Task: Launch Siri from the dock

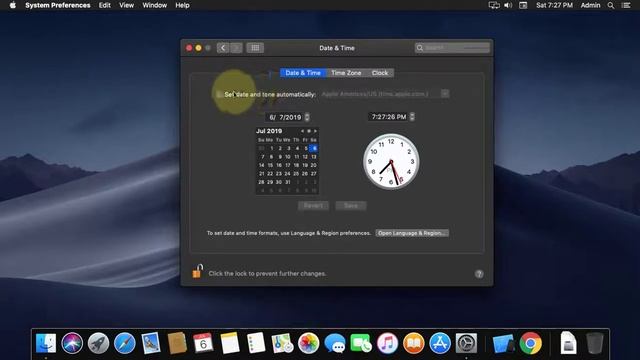Action: click(72, 343)
